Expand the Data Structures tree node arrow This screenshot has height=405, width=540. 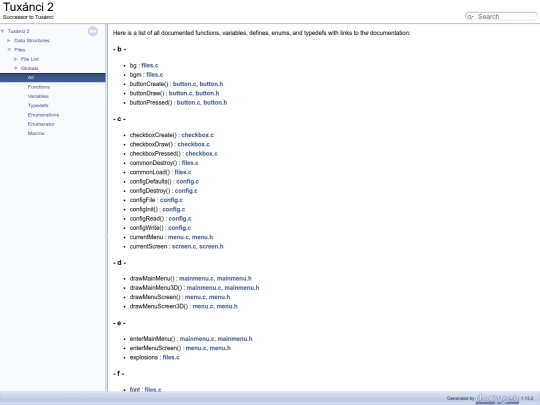pyautogui.click(x=9, y=40)
